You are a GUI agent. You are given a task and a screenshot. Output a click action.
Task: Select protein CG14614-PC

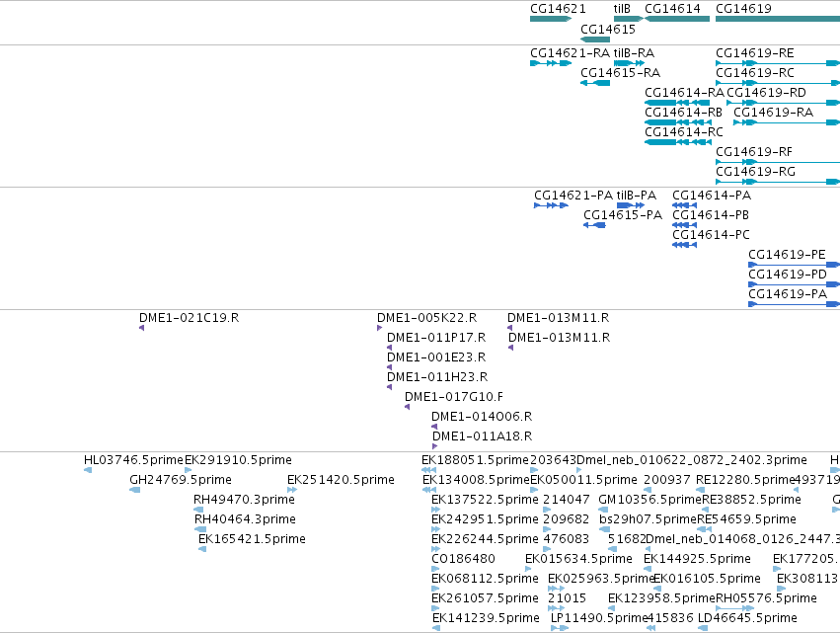[x=685, y=246]
